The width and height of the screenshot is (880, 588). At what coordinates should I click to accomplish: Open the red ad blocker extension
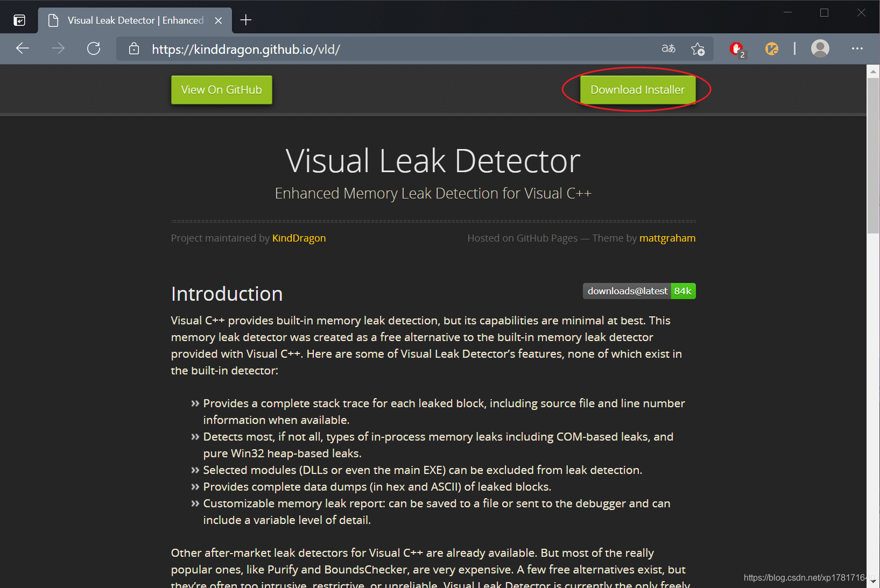[x=736, y=49]
